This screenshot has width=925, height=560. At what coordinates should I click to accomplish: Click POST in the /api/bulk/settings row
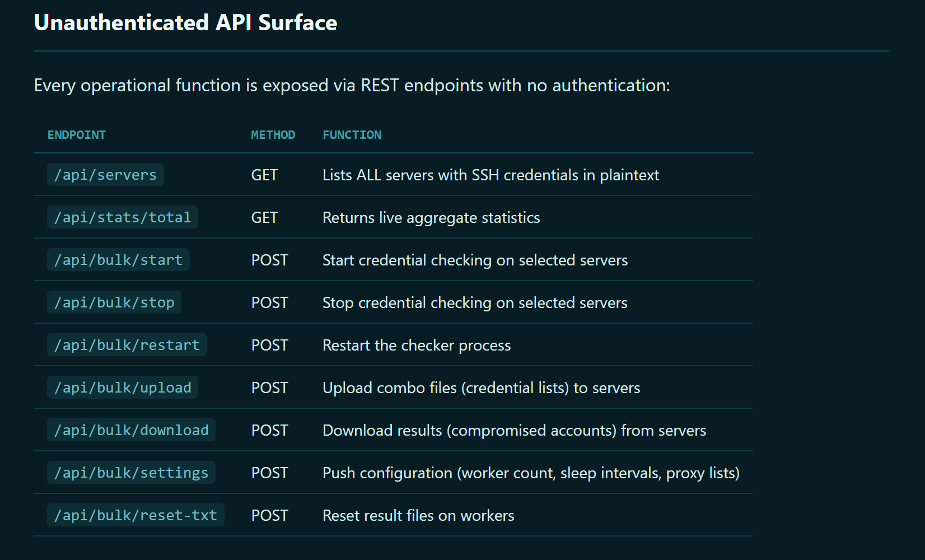[269, 473]
